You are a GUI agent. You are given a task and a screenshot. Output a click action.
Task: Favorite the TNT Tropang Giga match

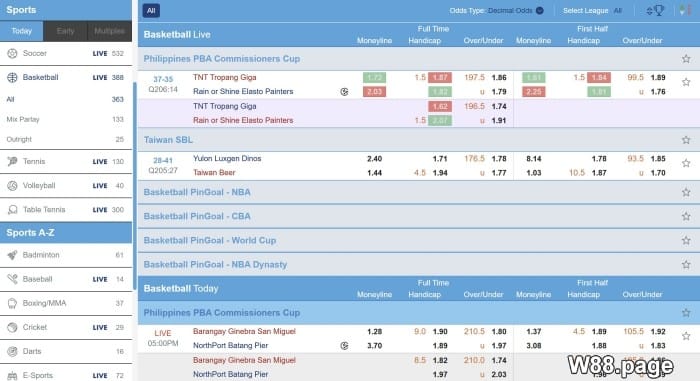[686, 82]
